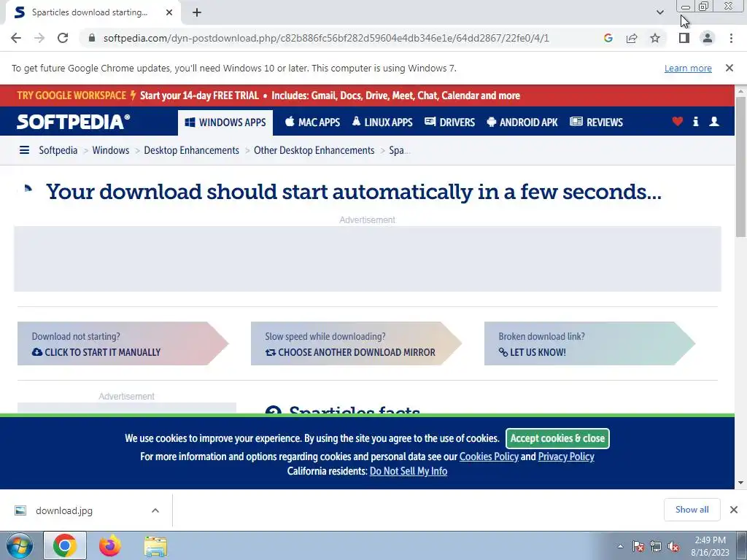The image size is (747, 560).
Task: Go to the Softpedia home logo
Action: pyautogui.click(x=73, y=122)
